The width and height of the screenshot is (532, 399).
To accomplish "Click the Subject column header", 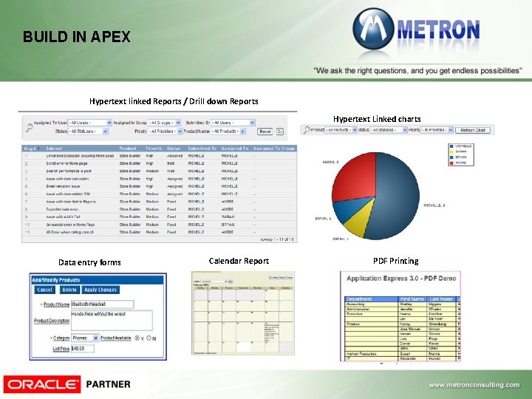I will (x=54, y=149).
